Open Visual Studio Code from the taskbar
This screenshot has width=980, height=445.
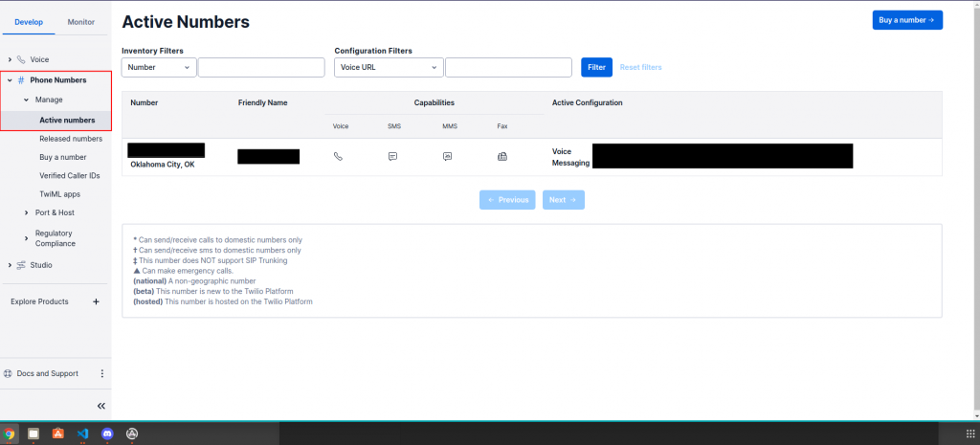pyautogui.click(x=82, y=434)
